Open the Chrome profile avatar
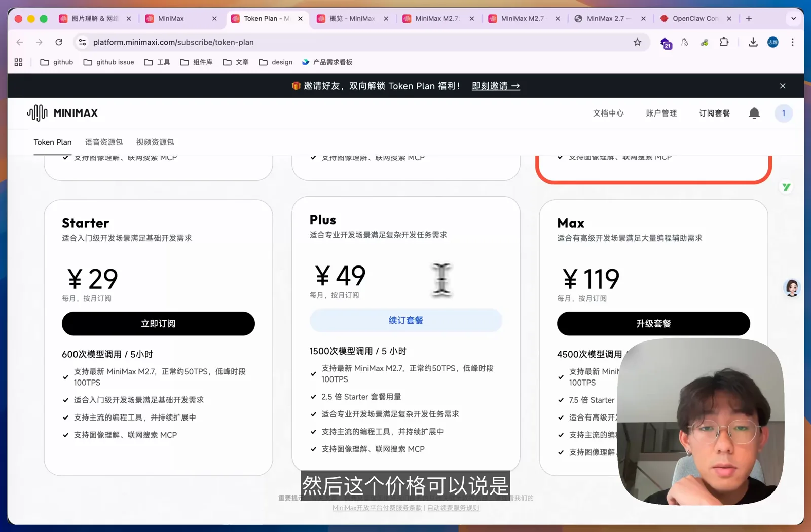This screenshot has width=811, height=532. tap(772, 42)
